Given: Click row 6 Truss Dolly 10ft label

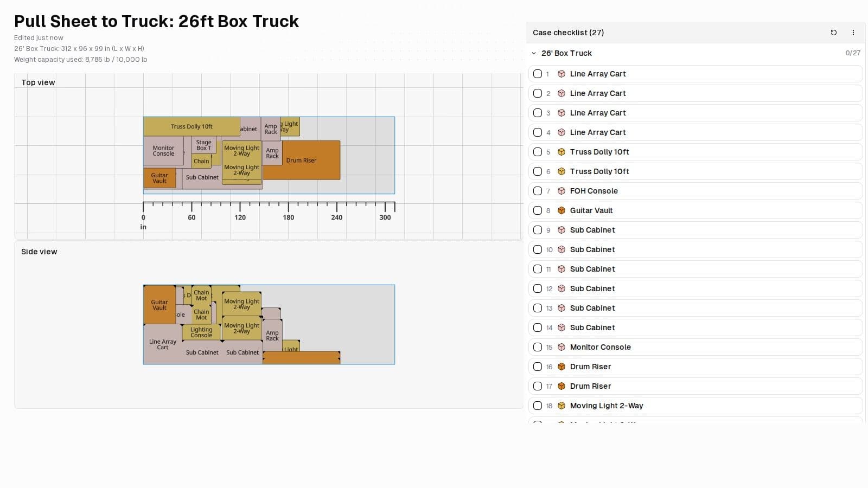Looking at the screenshot, I should click(599, 171).
